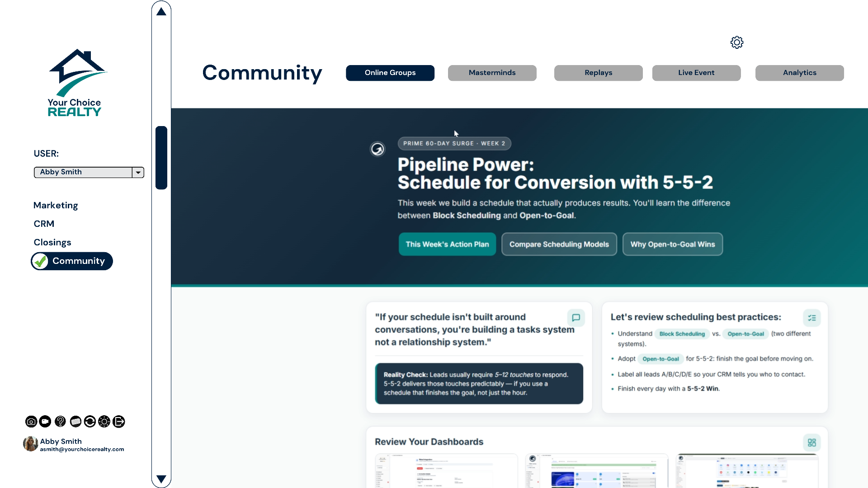Switch to the Analytics tab
868x488 pixels.
click(x=799, y=73)
